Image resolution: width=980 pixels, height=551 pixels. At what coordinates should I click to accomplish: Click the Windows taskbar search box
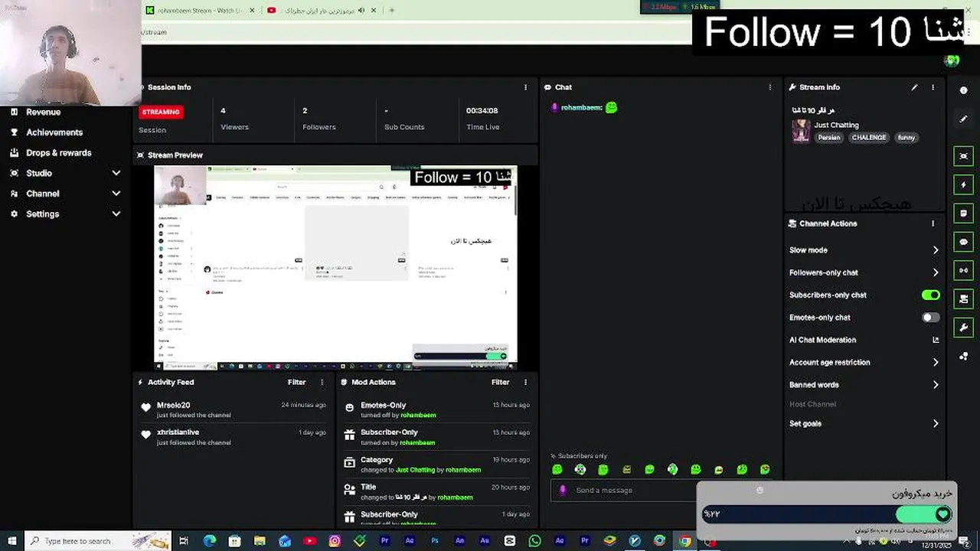pyautogui.click(x=97, y=541)
